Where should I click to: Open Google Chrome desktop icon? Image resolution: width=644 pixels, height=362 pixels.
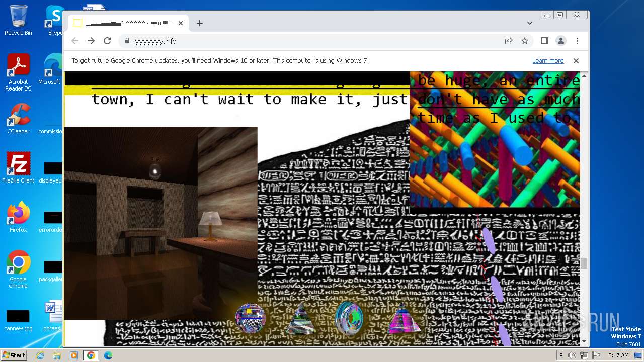pos(18,269)
